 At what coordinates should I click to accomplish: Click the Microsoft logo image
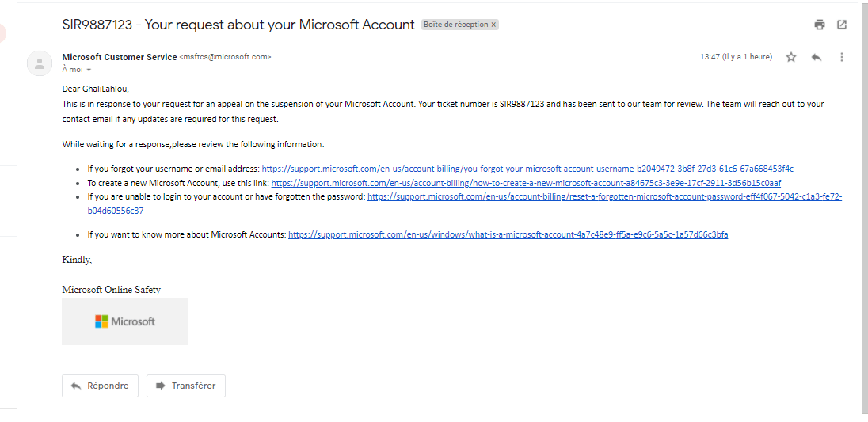[x=125, y=321]
